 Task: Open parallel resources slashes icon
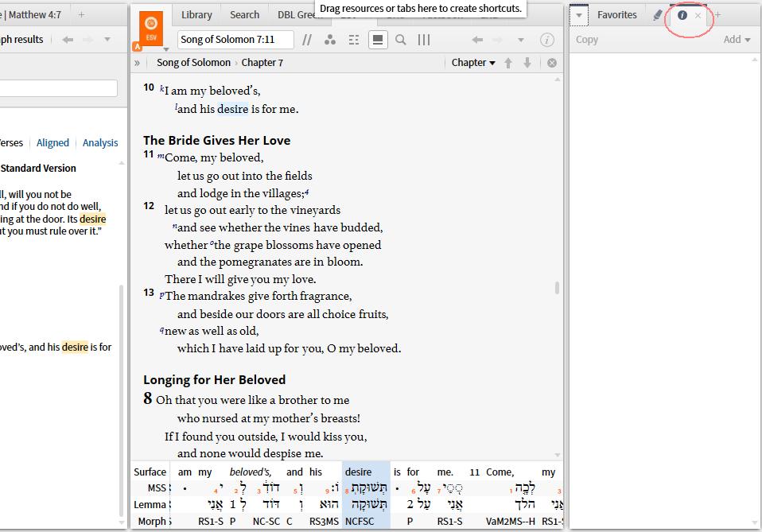pos(307,40)
